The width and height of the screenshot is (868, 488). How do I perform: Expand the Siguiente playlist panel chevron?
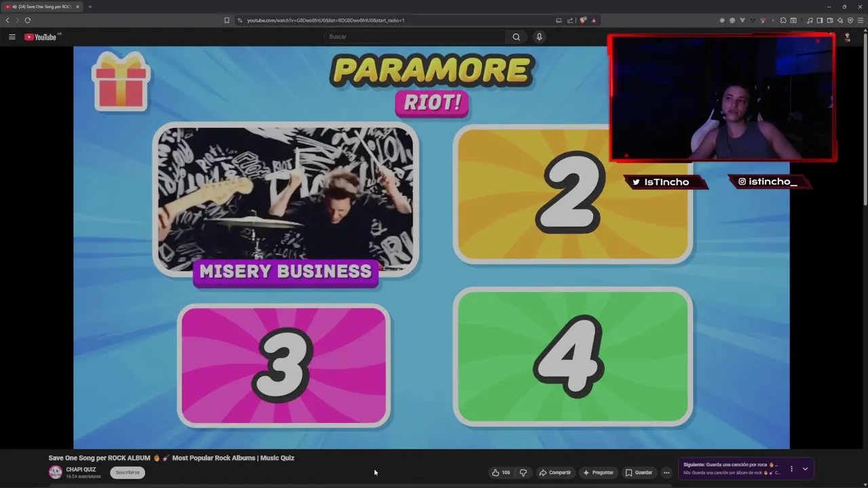pos(805,468)
